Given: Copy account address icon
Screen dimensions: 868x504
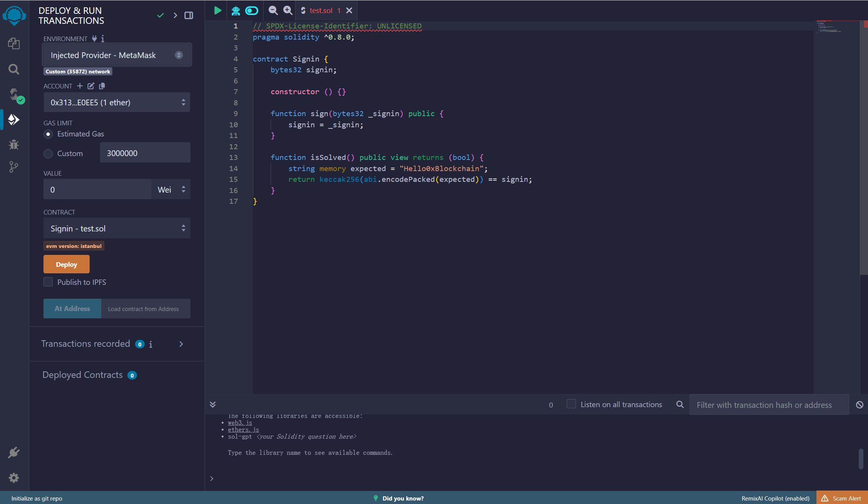Looking at the screenshot, I should (x=102, y=86).
